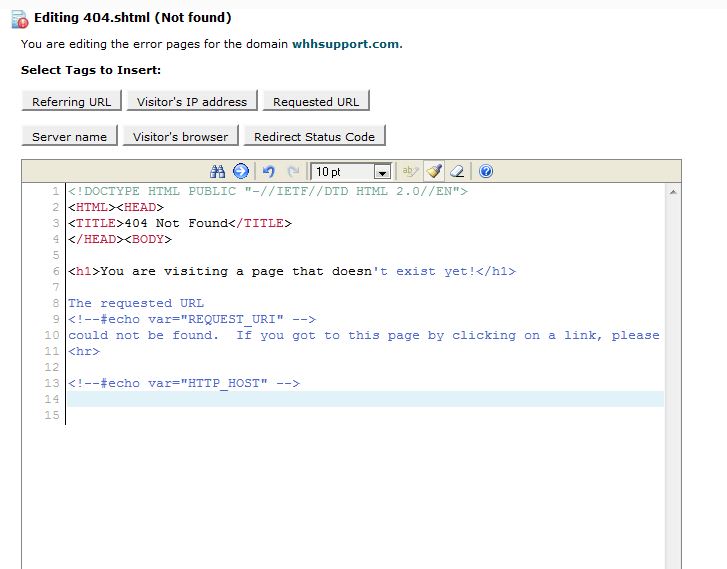Toggle syntax highlighting brush icon

[x=433, y=171]
